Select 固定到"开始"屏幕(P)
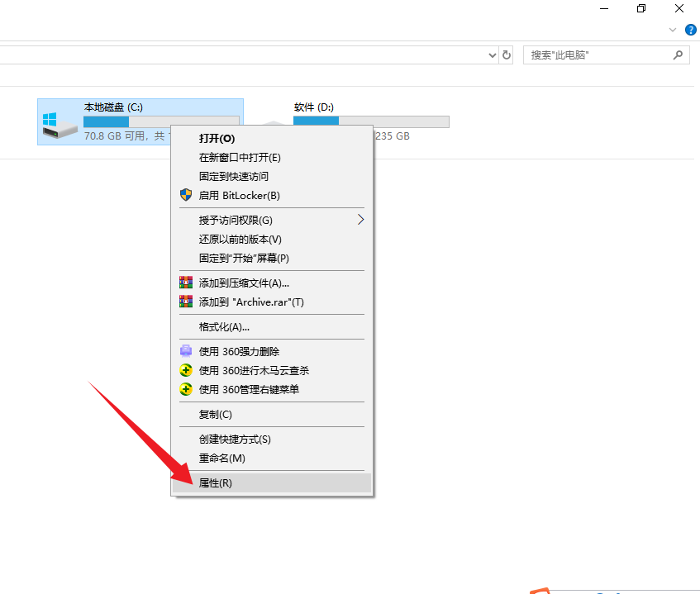 272,258
